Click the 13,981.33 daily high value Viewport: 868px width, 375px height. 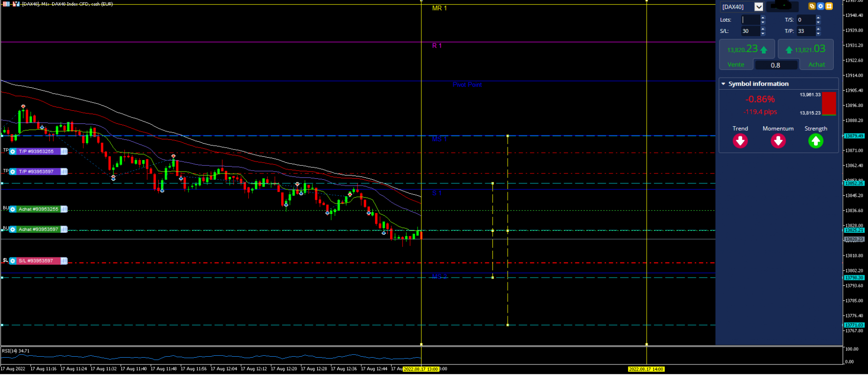810,94
